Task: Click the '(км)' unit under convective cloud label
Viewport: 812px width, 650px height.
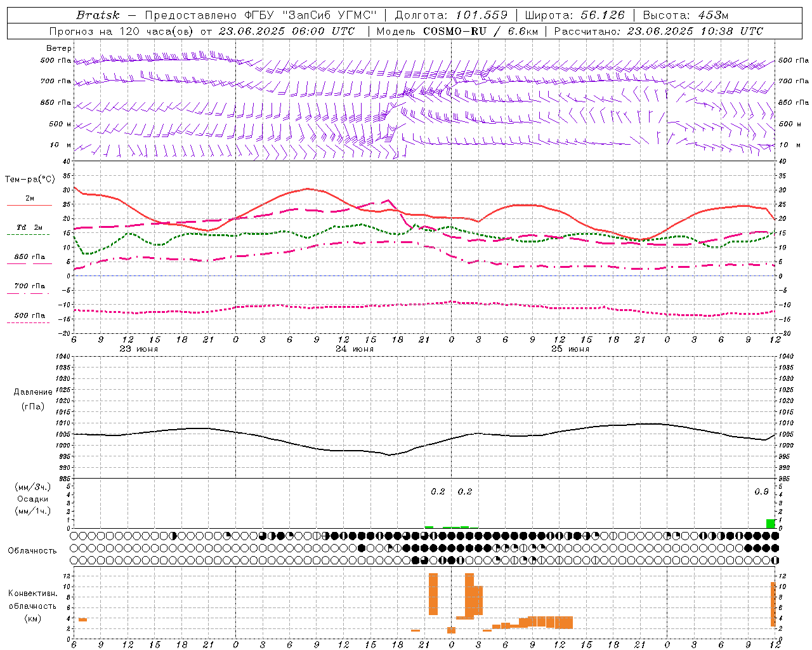Action: [33, 618]
